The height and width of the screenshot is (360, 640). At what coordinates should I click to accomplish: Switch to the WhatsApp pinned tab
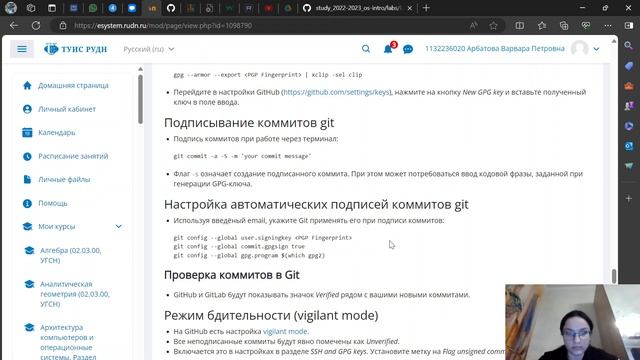pyautogui.click(x=93, y=8)
